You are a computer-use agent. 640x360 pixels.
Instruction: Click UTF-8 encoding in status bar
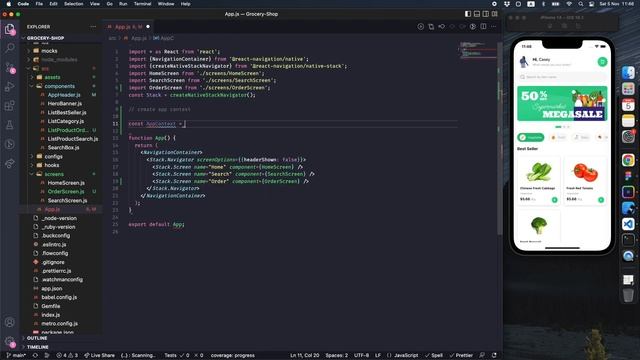point(361,356)
